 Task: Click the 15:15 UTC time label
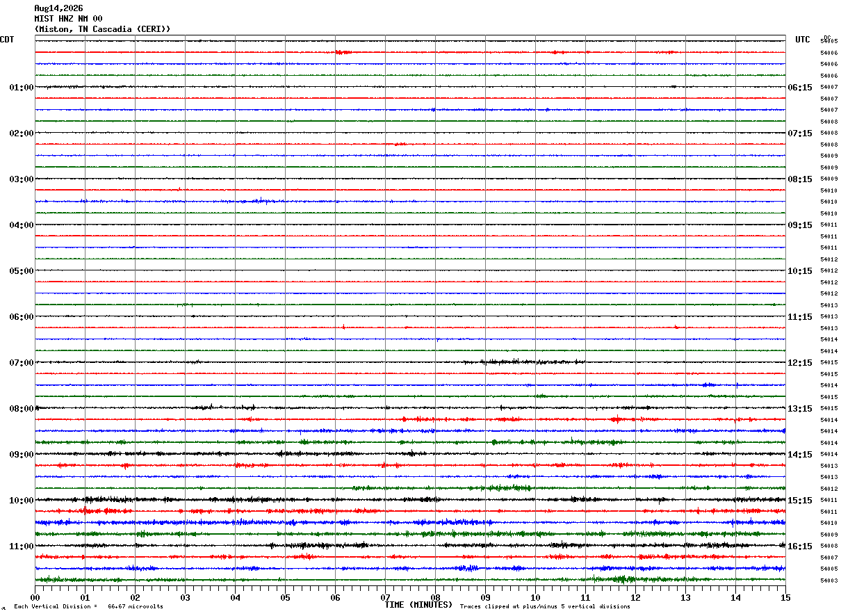[x=799, y=501]
